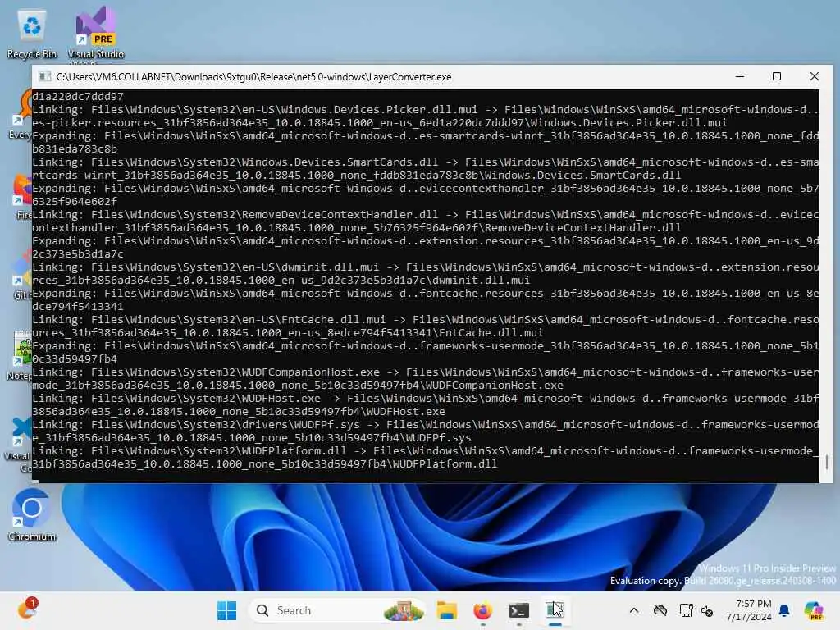Click the display connection tray icon
The width and height of the screenshot is (840, 630).
click(686, 610)
